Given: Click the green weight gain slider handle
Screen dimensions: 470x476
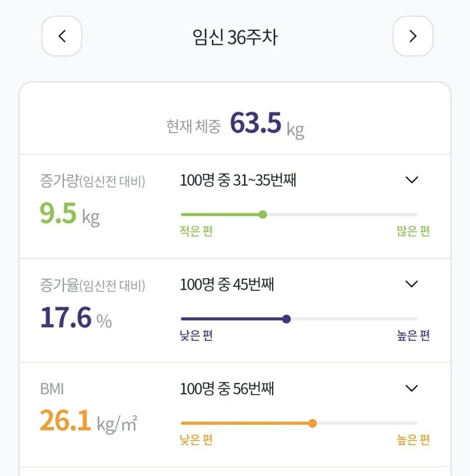Looking at the screenshot, I should pos(263,215).
